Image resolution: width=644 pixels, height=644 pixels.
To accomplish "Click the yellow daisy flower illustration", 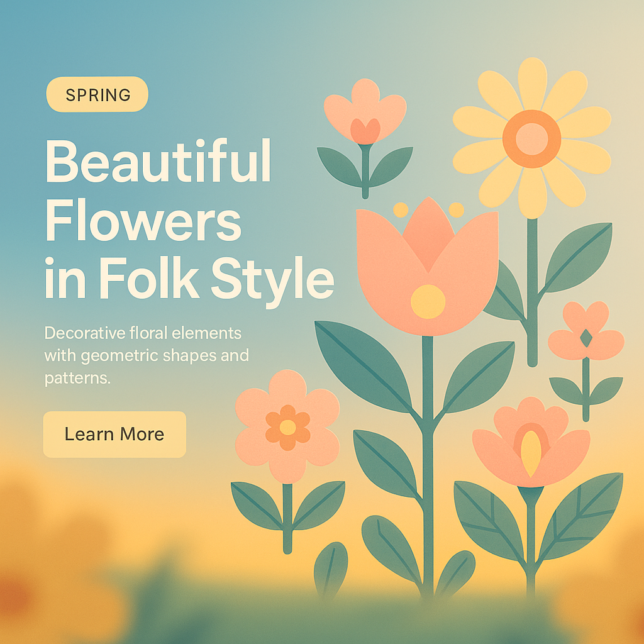I will coord(532,138).
